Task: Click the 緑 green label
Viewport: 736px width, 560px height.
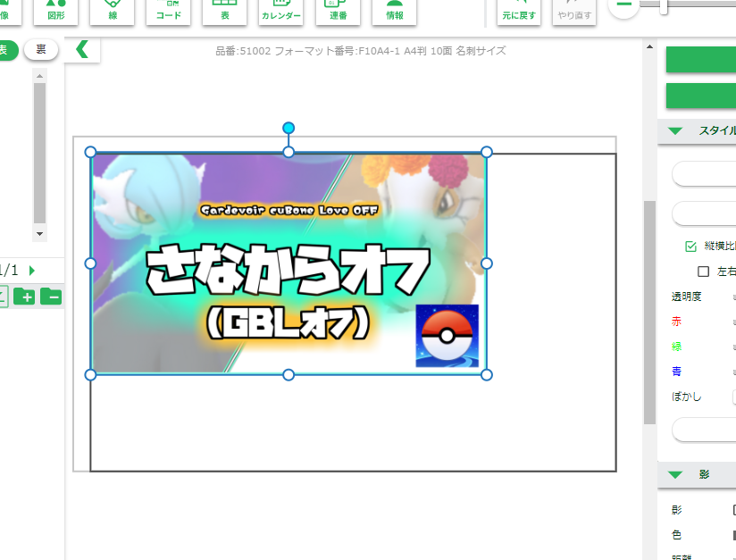Action: 676,347
